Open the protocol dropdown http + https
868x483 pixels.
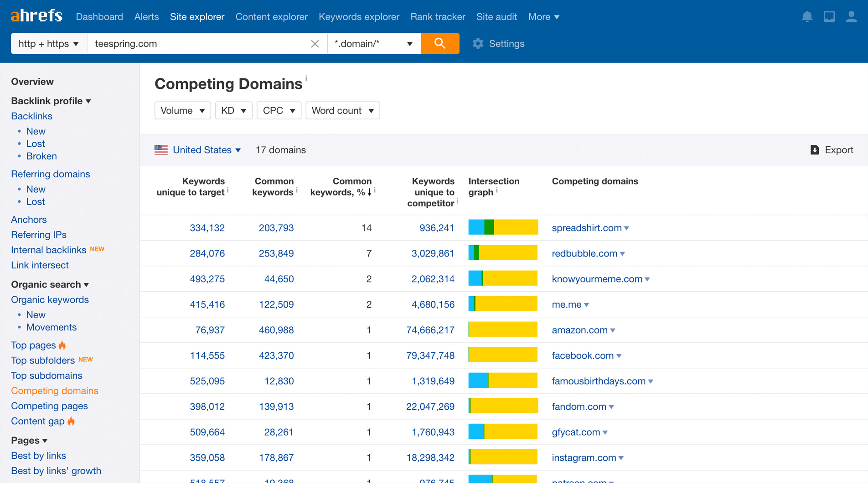point(49,44)
